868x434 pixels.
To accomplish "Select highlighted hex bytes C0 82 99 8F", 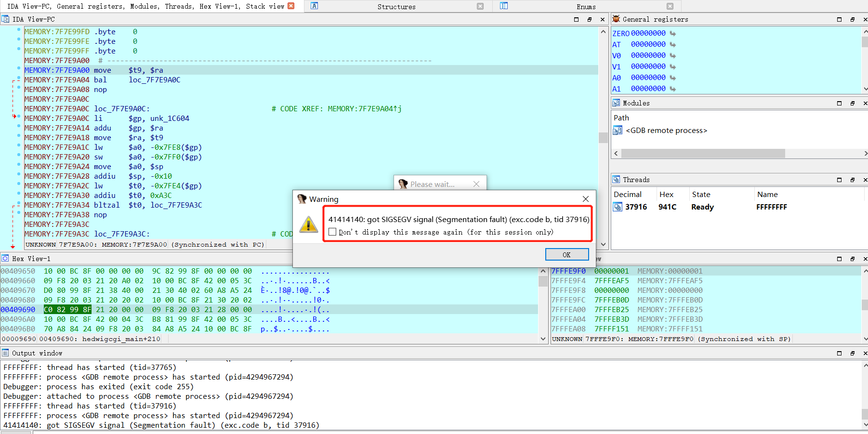I will point(67,310).
